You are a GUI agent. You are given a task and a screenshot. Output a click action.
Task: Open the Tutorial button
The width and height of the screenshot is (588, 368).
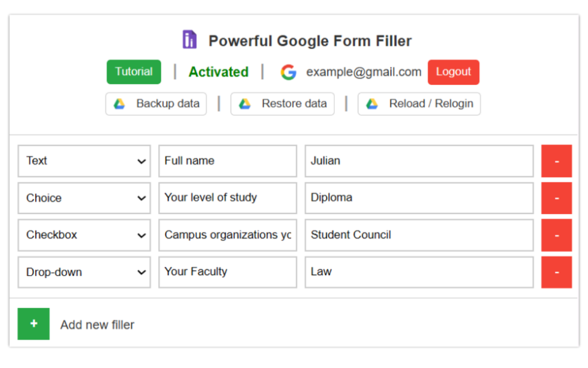click(x=134, y=72)
